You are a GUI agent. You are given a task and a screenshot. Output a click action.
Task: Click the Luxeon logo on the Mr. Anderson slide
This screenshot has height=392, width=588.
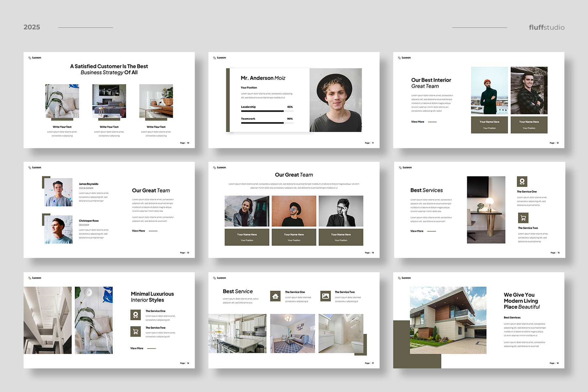click(219, 58)
